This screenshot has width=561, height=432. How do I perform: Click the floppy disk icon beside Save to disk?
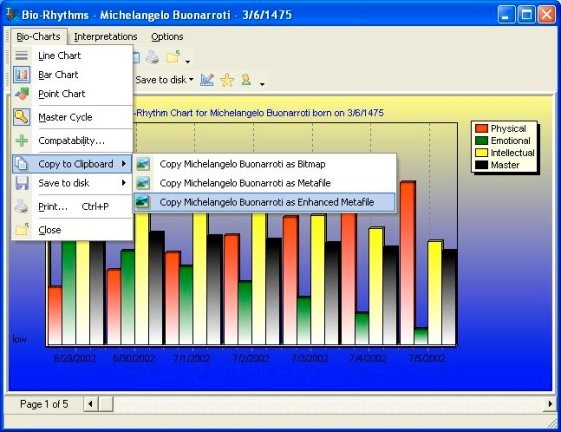pos(22,183)
